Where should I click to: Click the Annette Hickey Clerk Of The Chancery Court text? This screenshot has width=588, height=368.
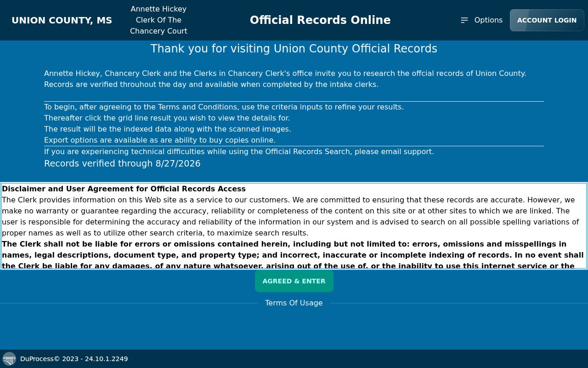pyautogui.click(x=158, y=20)
